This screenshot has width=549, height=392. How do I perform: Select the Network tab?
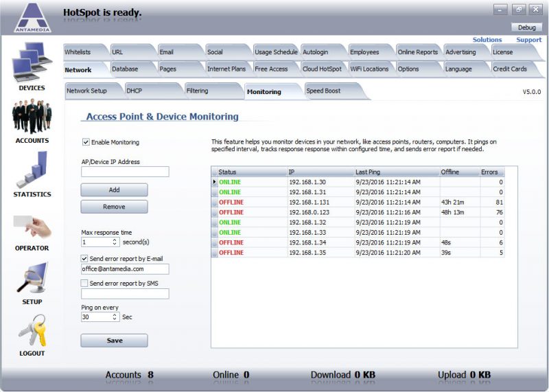pos(85,69)
